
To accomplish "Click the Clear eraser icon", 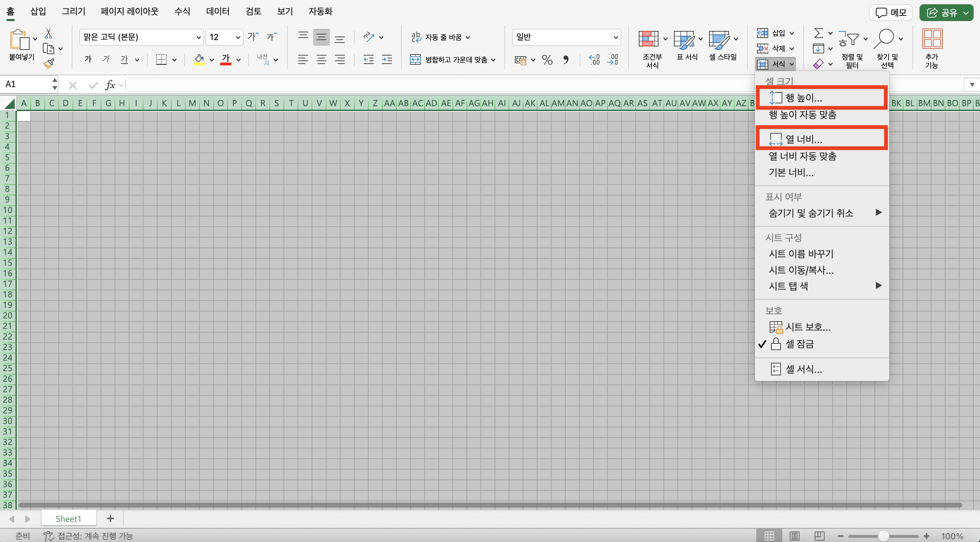I will (x=818, y=64).
